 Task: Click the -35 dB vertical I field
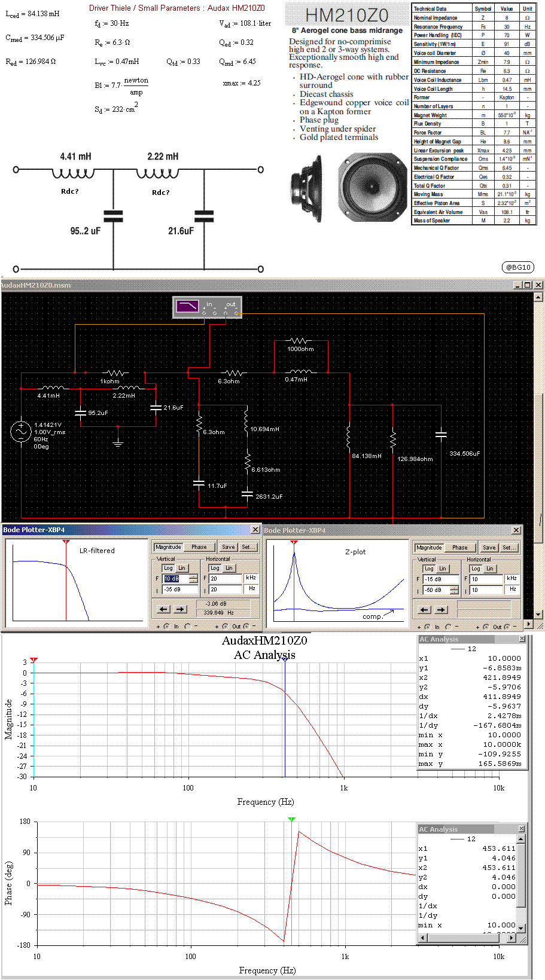[180, 590]
